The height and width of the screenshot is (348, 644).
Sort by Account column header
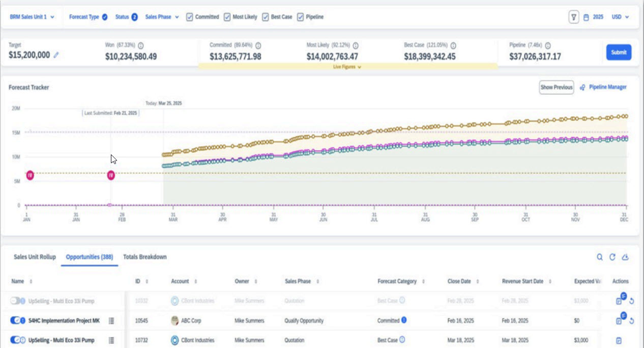(183, 281)
